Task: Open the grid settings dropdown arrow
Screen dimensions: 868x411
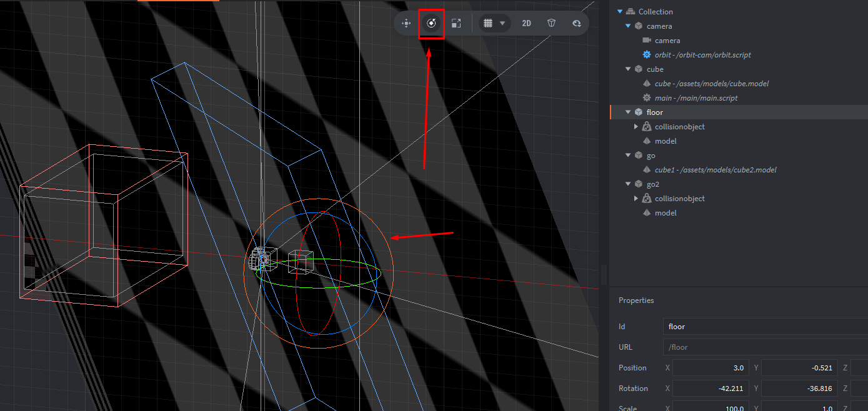Action: (x=502, y=24)
